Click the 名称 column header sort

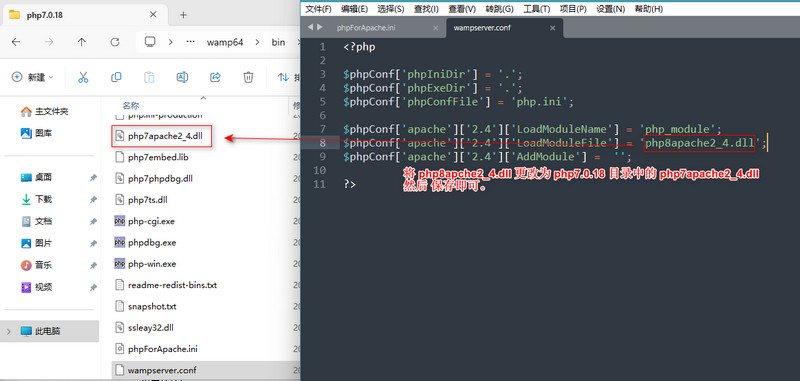(131, 106)
